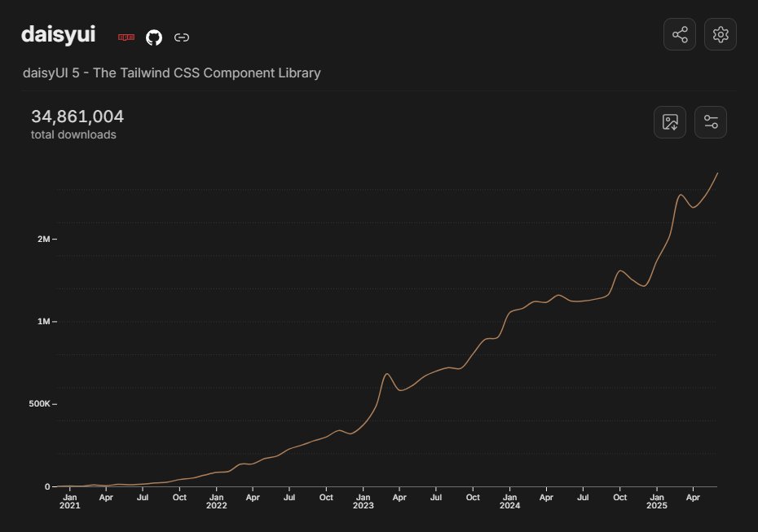
Task: Select the package description text
Action: coord(172,73)
